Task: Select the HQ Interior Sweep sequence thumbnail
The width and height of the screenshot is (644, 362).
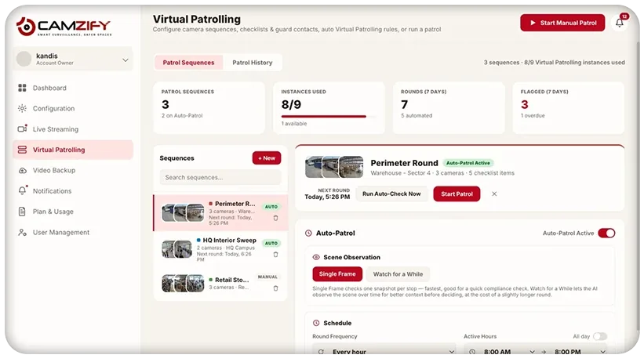Action: click(177, 249)
